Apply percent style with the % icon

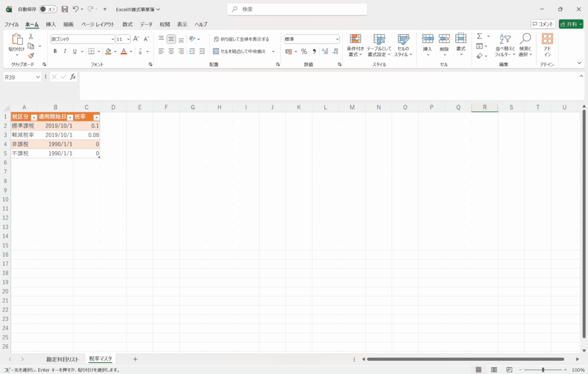point(304,51)
